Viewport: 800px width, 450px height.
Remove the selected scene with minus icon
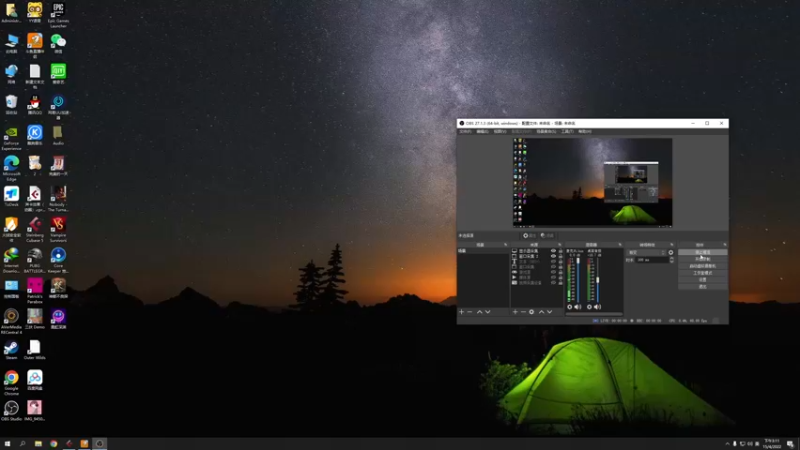470,312
